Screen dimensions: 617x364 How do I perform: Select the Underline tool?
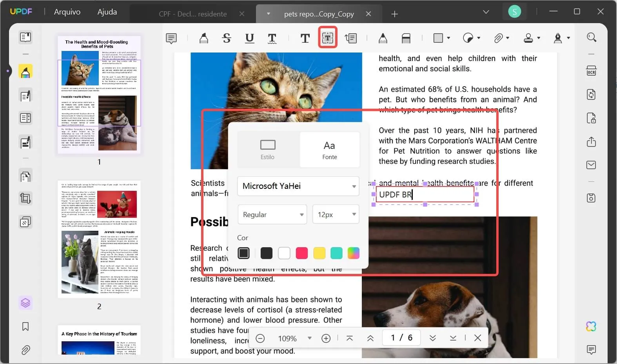click(249, 38)
